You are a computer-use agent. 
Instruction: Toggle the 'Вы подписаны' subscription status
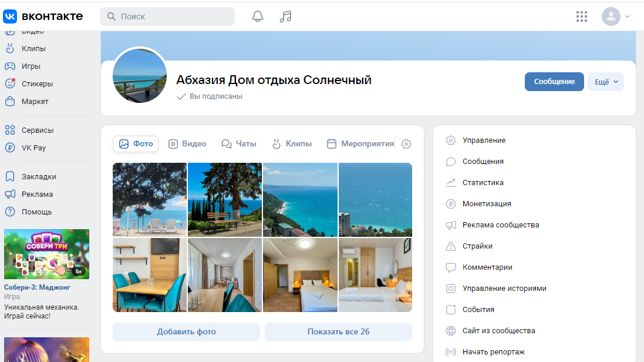[210, 96]
